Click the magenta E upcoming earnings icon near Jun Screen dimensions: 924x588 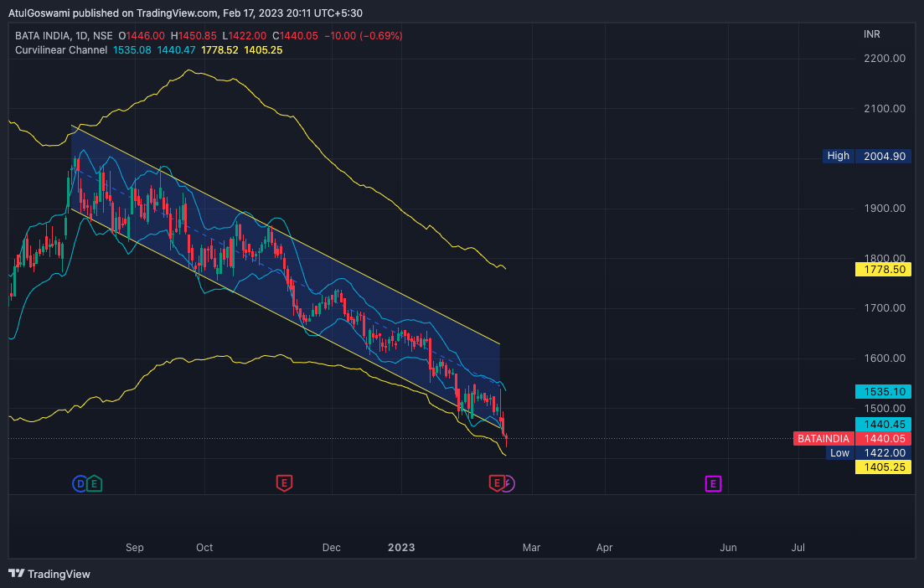click(713, 484)
